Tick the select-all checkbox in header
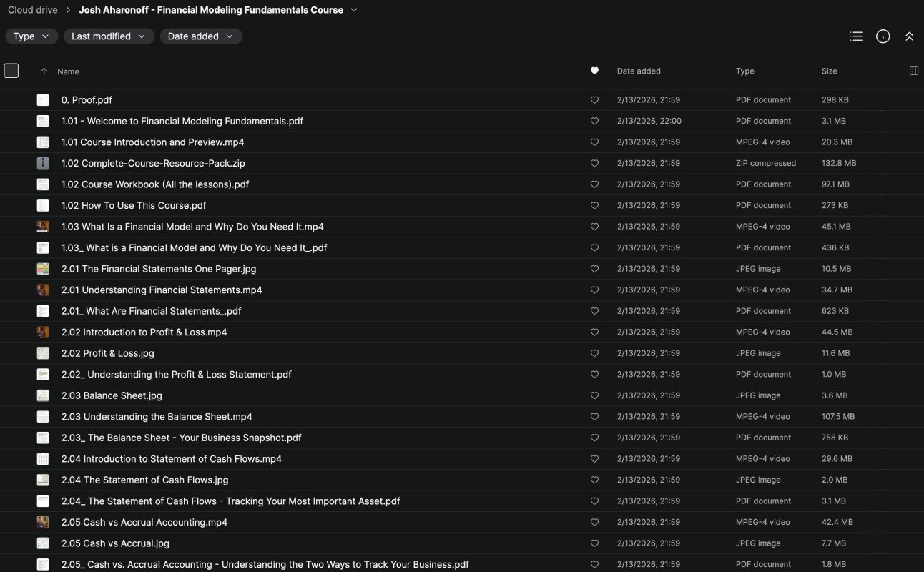Image resolution: width=924 pixels, height=572 pixels. pyautogui.click(x=11, y=71)
